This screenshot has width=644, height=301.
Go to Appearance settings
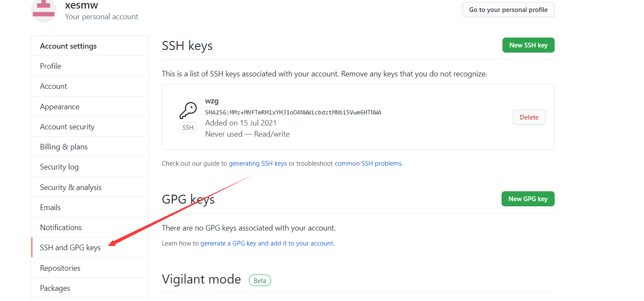tap(59, 107)
